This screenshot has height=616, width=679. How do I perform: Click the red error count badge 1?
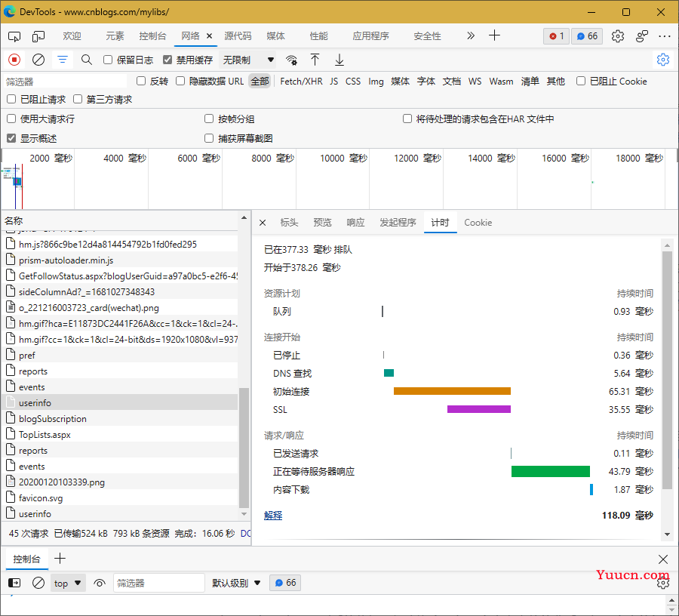click(x=557, y=36)
